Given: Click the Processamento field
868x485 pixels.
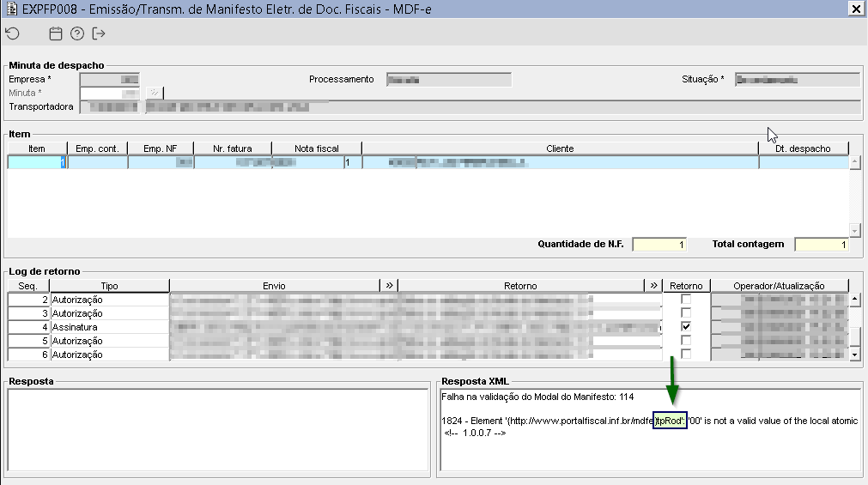Looking at the screenshot, I should coord(449,80).
